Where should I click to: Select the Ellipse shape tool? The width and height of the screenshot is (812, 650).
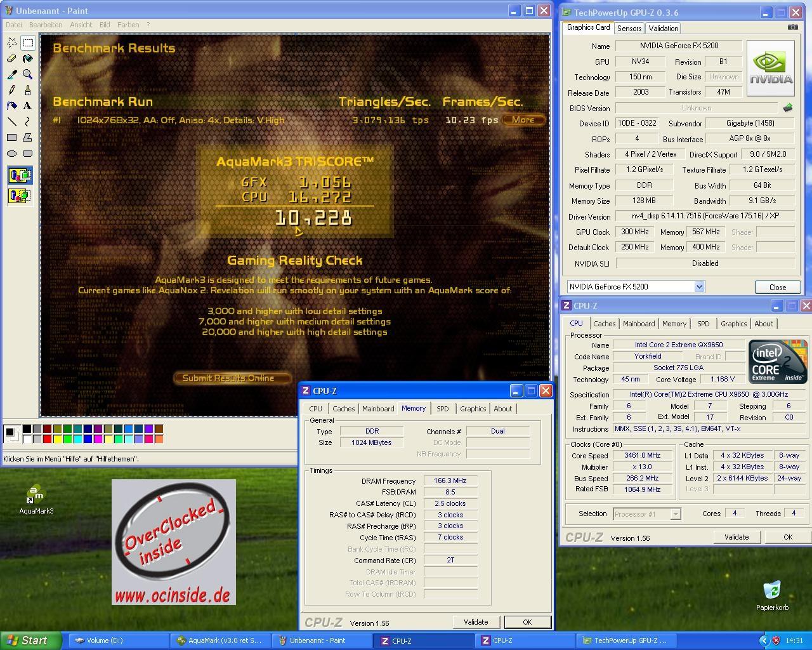point(12,154)
